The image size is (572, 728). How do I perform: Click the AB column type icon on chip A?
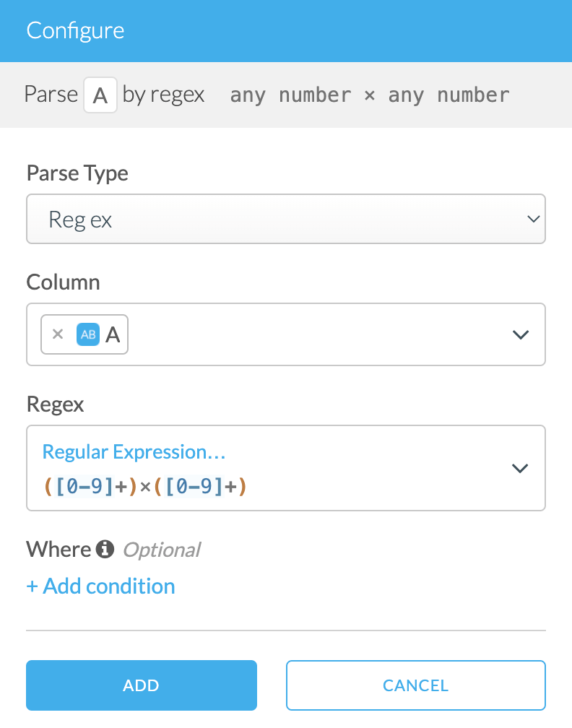[x=87, y=334]
